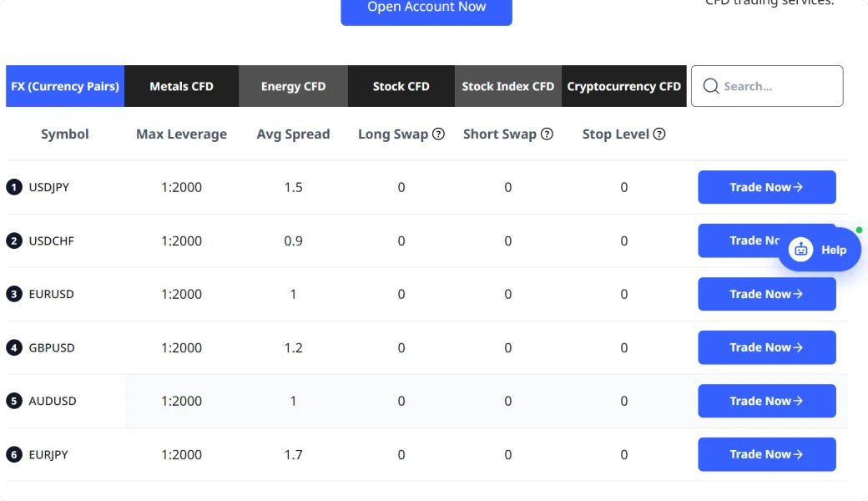The width and height of the screenshot is (868, 501).
Task: Select the FX (Currency Pairs) tab
Action: 65,86
